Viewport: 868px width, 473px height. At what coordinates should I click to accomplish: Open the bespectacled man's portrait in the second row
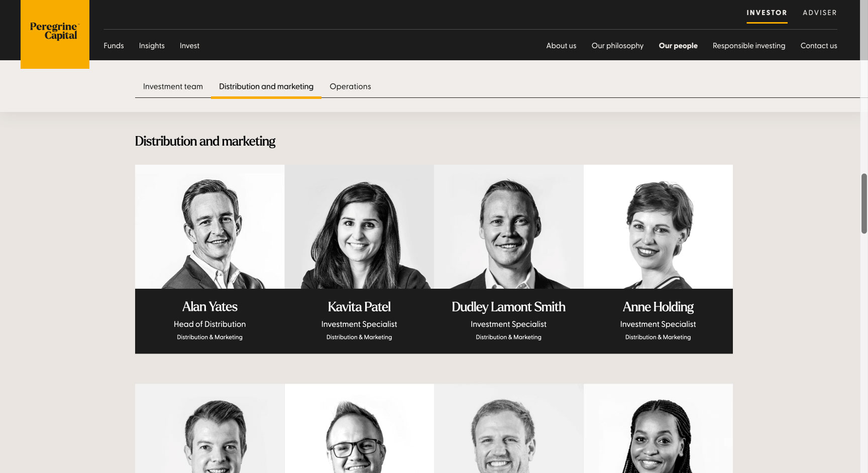359,428
